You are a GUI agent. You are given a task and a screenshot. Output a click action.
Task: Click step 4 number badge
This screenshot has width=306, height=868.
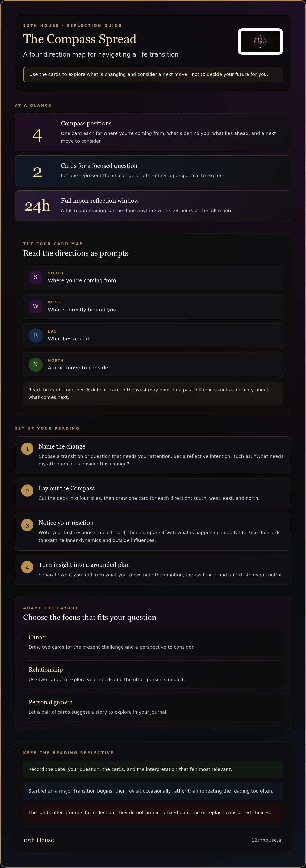click(x=27, y=567)
